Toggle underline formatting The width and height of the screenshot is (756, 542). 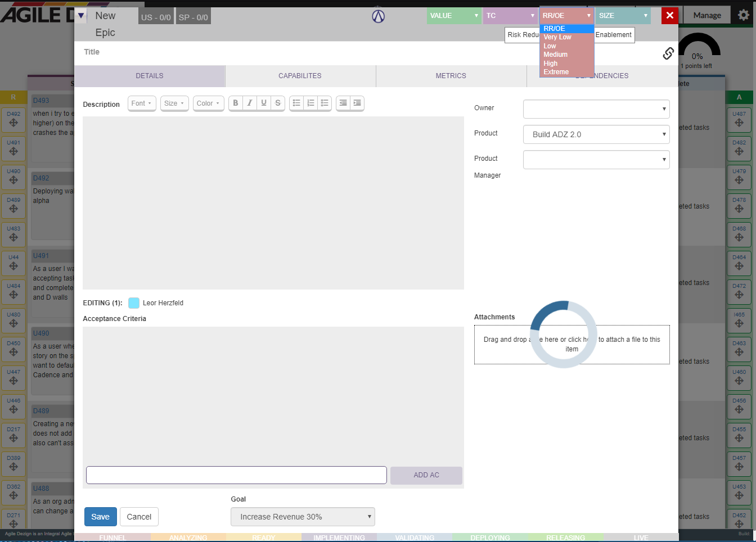coord(264,103)
